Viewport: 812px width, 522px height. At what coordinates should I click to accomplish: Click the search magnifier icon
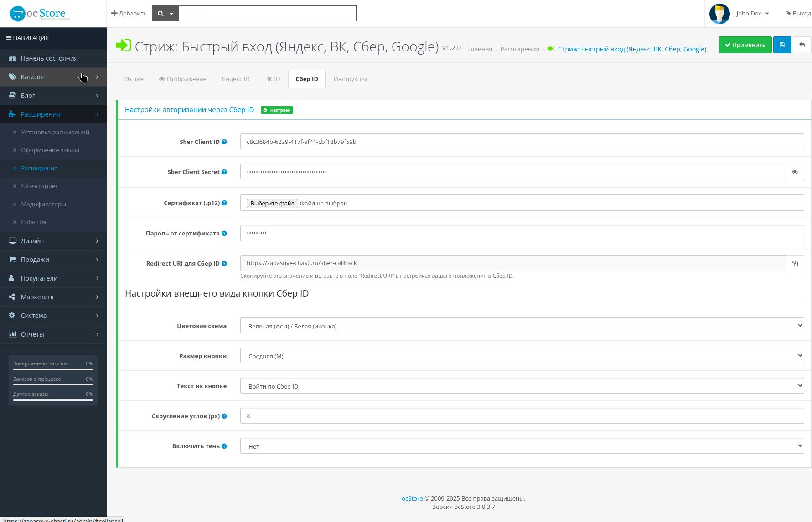(160, 14)
